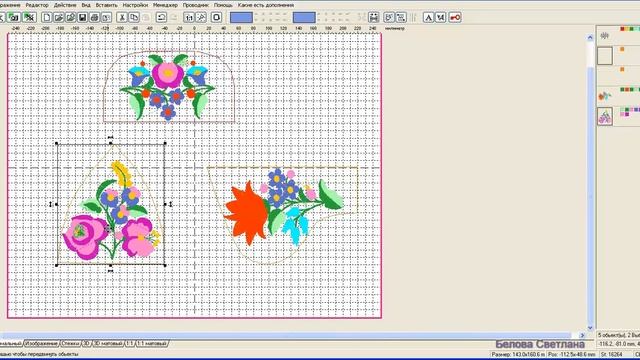Open the Редактор menu
This screenshot has height=360, width=640.
(37, 5)
